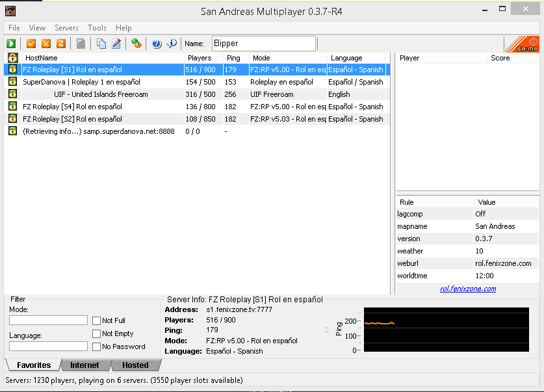Click the status bar server count text
544x392 pixels.
coord(124,380)
